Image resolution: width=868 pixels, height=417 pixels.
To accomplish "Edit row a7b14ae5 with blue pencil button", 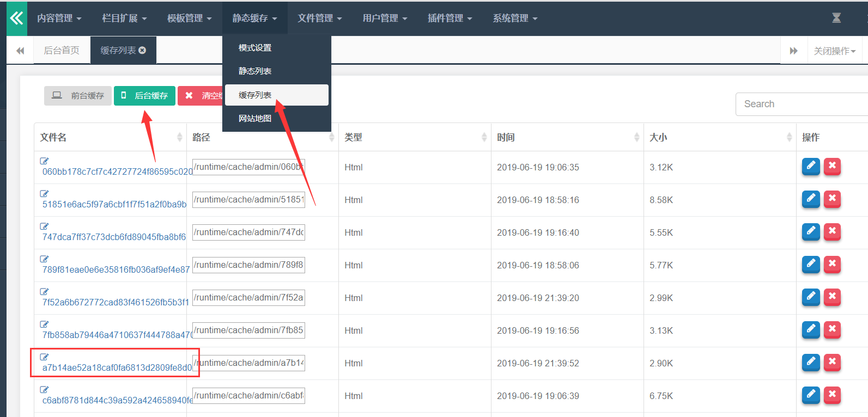I will tap(811, 363).
